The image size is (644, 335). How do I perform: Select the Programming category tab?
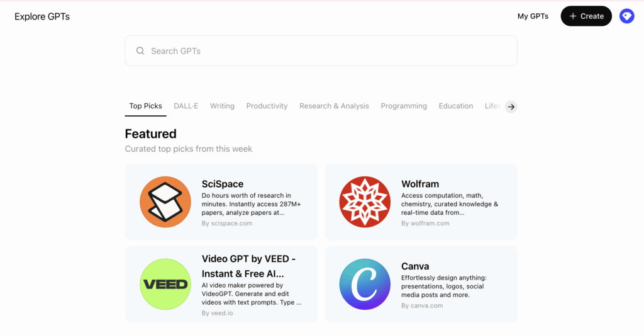[x=404, y=106]
